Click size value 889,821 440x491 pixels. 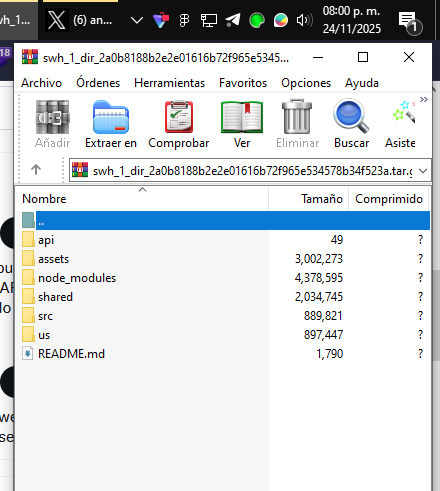323,316
